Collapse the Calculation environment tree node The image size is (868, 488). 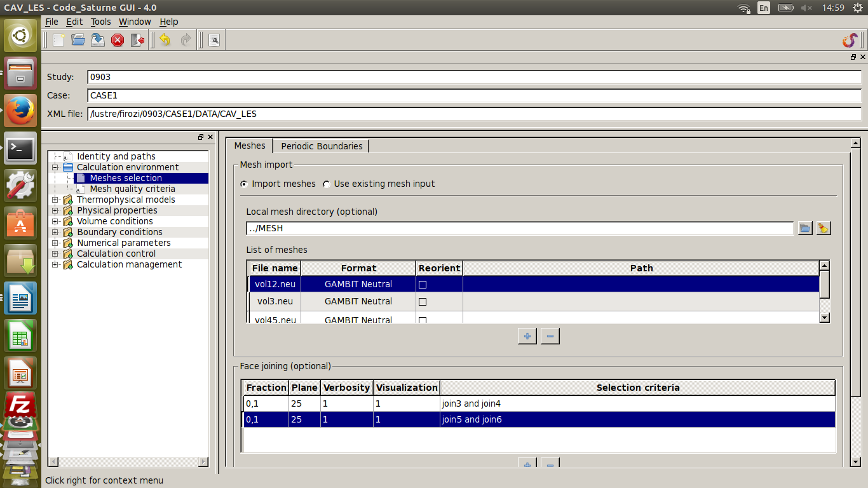point(55,168)
